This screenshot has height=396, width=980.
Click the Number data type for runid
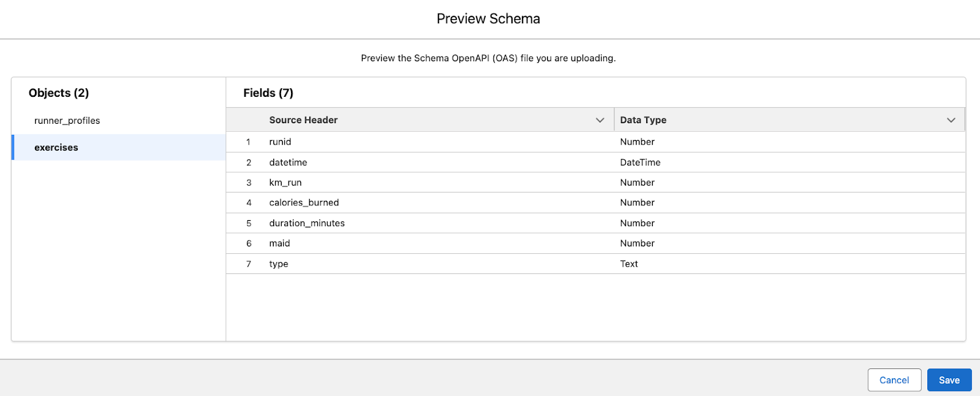coord(637,142)
